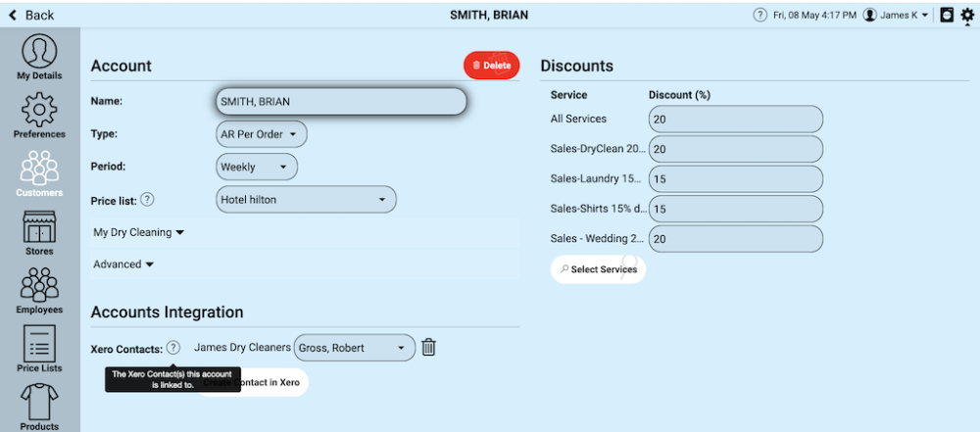The image size is (980, 432).
Task: Open Preferences gear in sidebar
Action: (39, 115)
